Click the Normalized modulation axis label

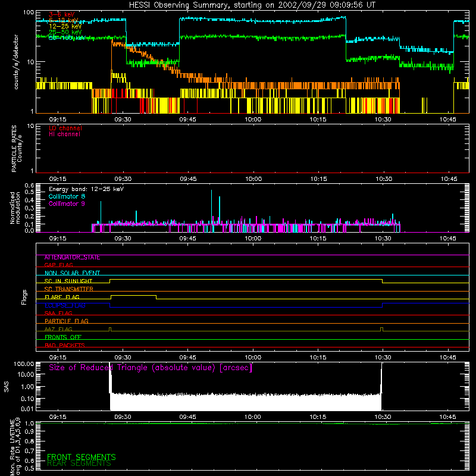(15, 208)
